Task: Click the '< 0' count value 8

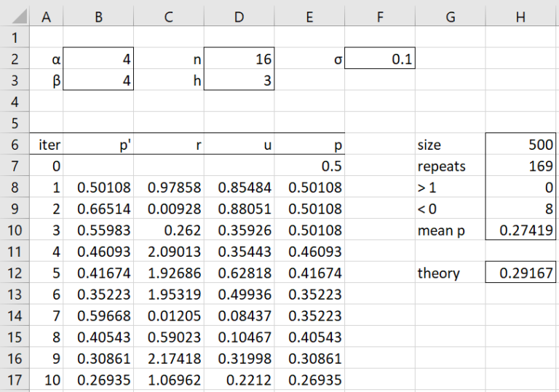Action: point(521,209)
